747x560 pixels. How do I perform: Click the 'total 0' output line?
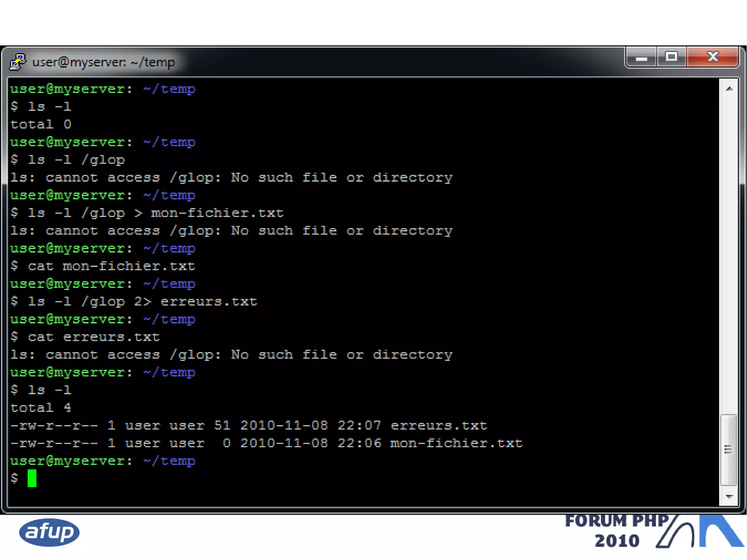41,124
